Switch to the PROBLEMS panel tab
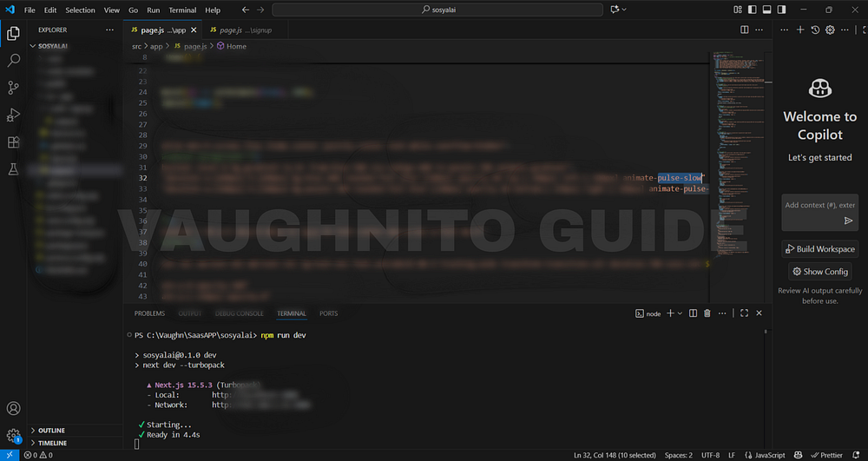The image size is (868, 461). pyautogui.click(x=149, y=313)
